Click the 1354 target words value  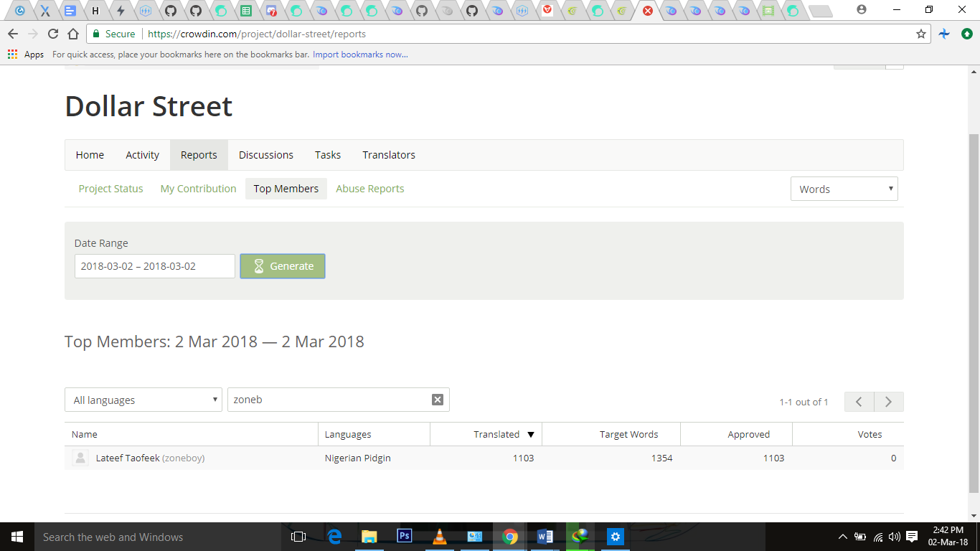(x=662, y=458)
